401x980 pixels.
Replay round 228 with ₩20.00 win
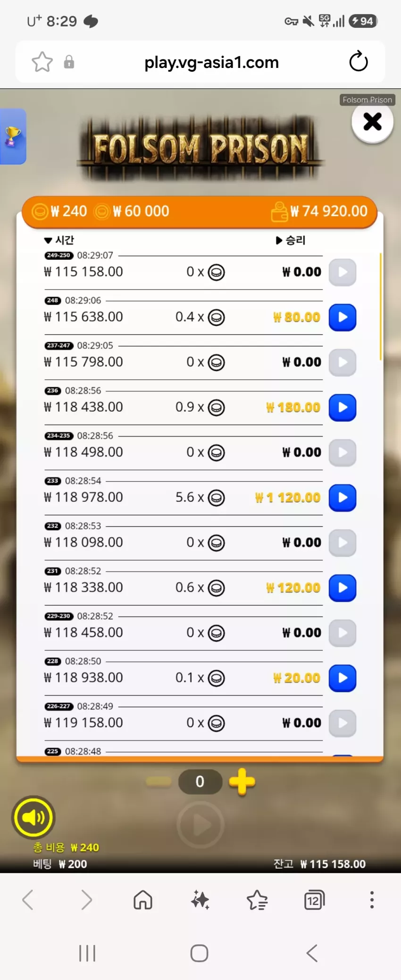[x=343, y=678]
